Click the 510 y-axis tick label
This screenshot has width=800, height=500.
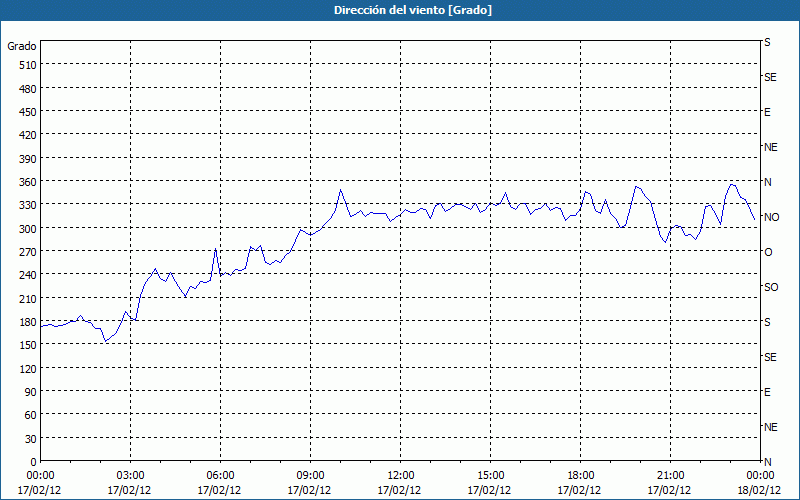click(x=28, y=65)
